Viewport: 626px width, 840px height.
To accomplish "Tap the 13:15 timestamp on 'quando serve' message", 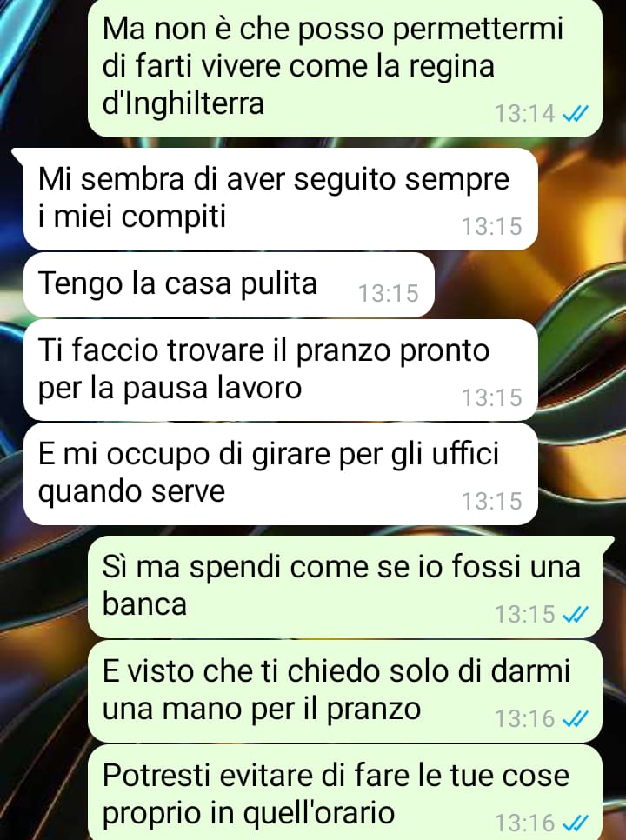I will click(x=492, y=501).
